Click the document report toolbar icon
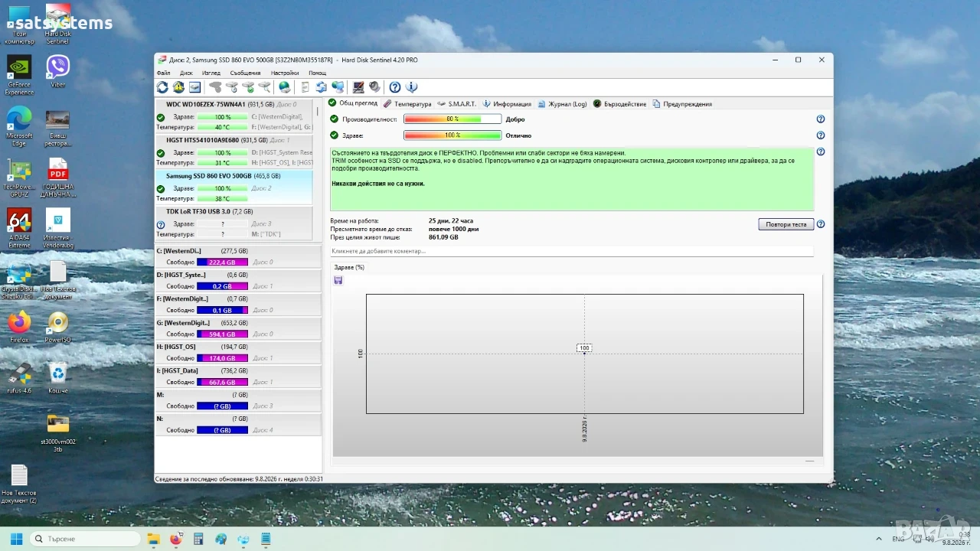980x551 pixels. [305, 87]
